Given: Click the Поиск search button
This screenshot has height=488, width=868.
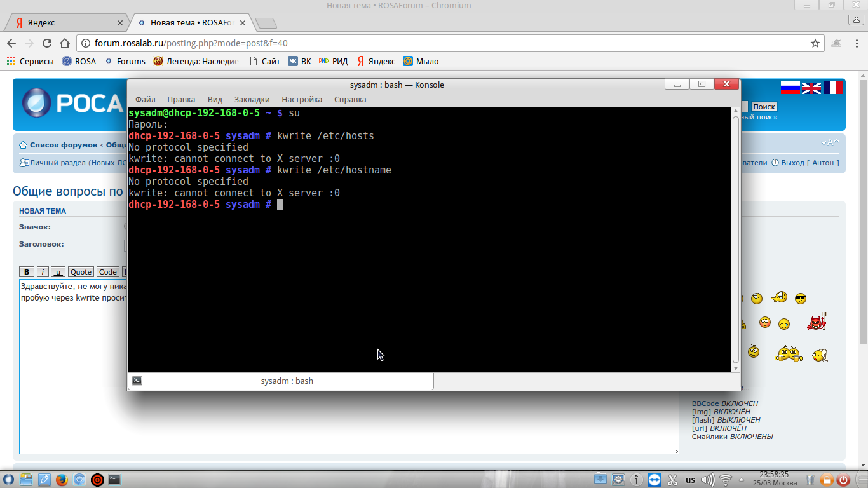Looking at the screenshot, I should 764,107.
